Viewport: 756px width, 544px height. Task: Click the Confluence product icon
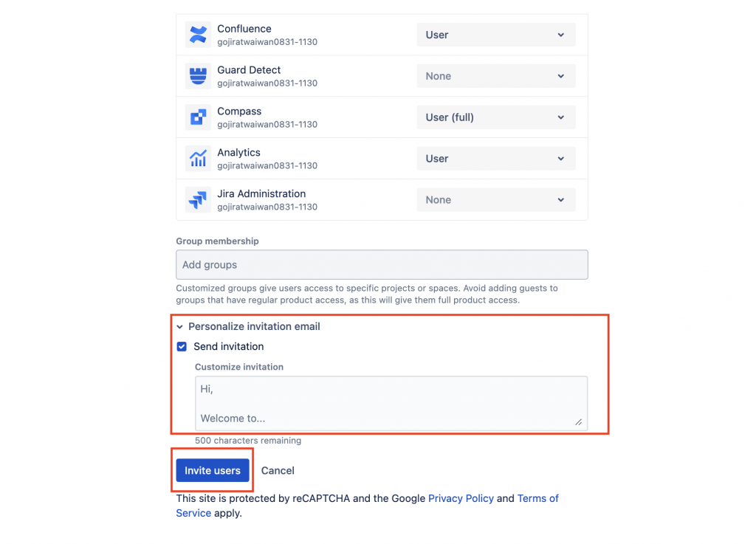198,35
